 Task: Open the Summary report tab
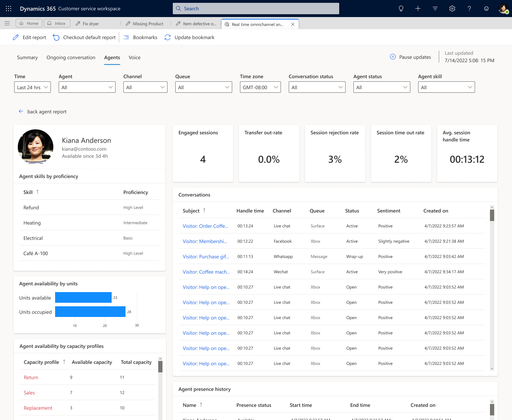click(27, 58)
